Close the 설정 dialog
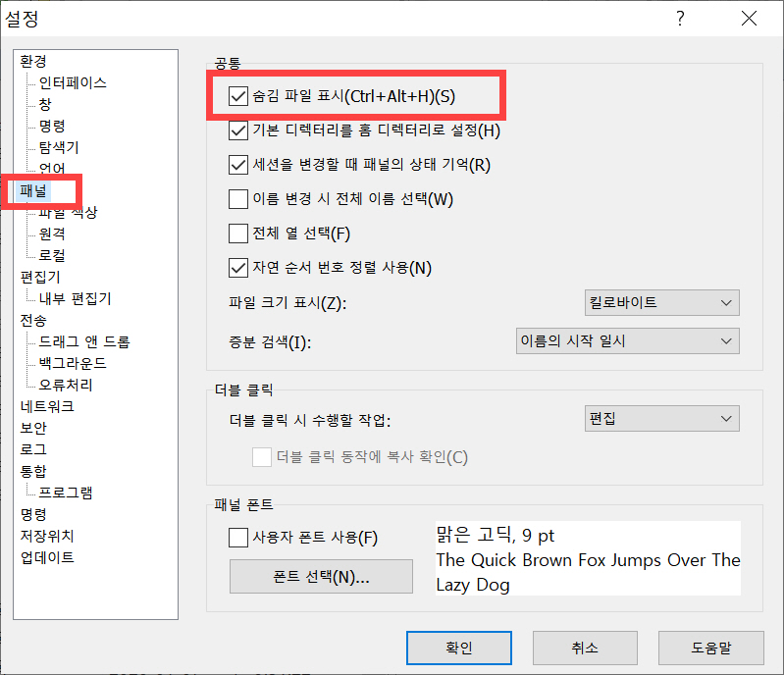The image size is (784, 675). (x=749, y=19)
